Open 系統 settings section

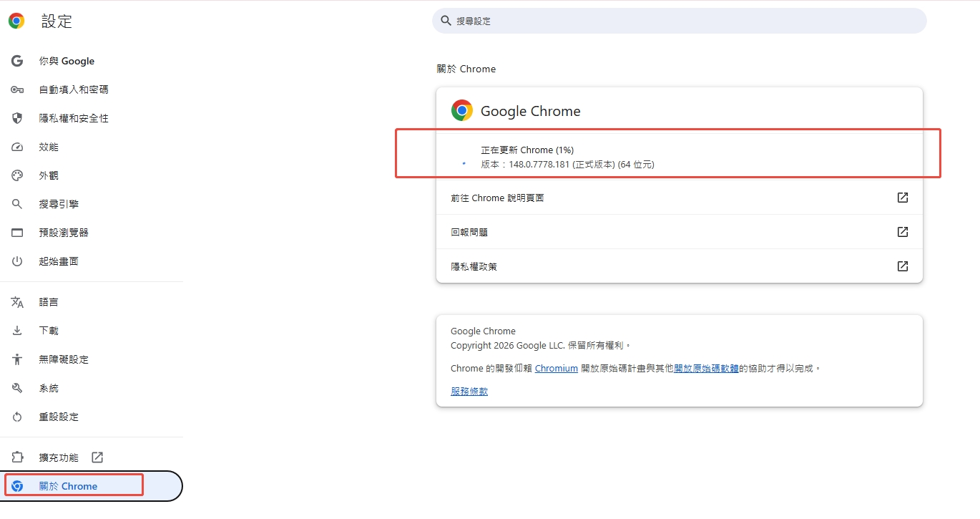(92, 388)
